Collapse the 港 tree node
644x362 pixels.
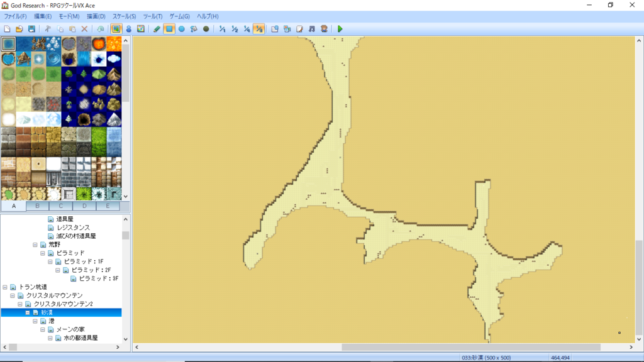(x=35, y=321)
